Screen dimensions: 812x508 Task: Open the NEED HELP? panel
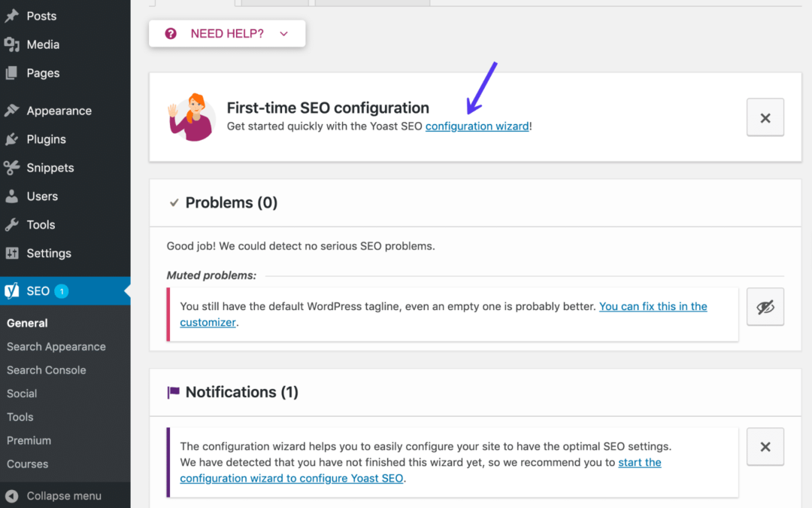(x=227, y=34)
